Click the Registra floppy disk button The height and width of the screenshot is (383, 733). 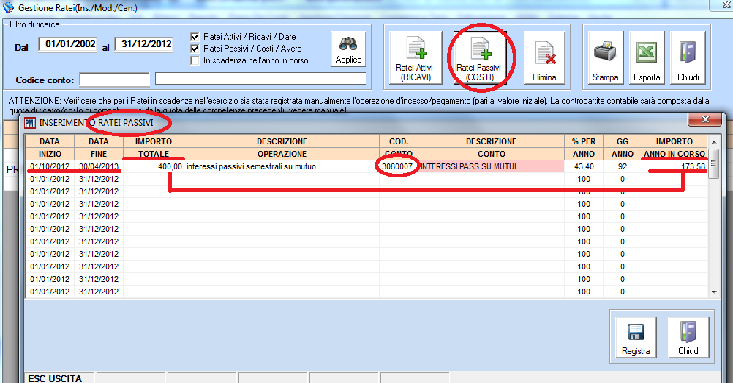[x=636, y=337]
